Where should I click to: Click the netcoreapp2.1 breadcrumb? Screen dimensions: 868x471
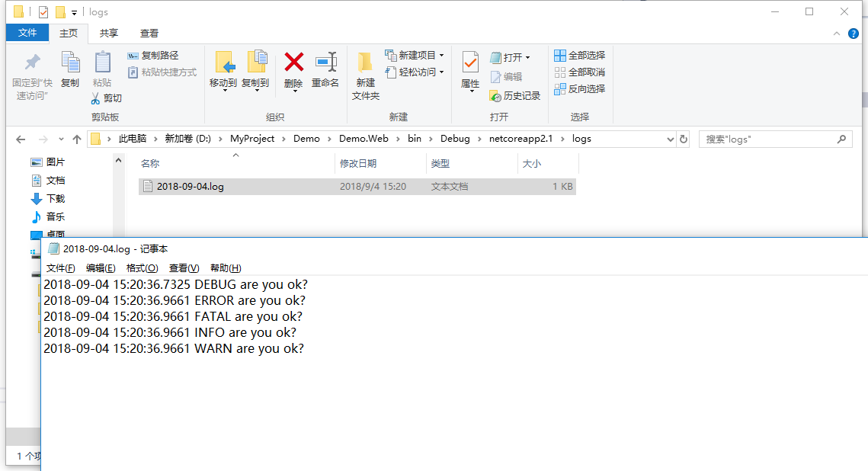point(521,139)
